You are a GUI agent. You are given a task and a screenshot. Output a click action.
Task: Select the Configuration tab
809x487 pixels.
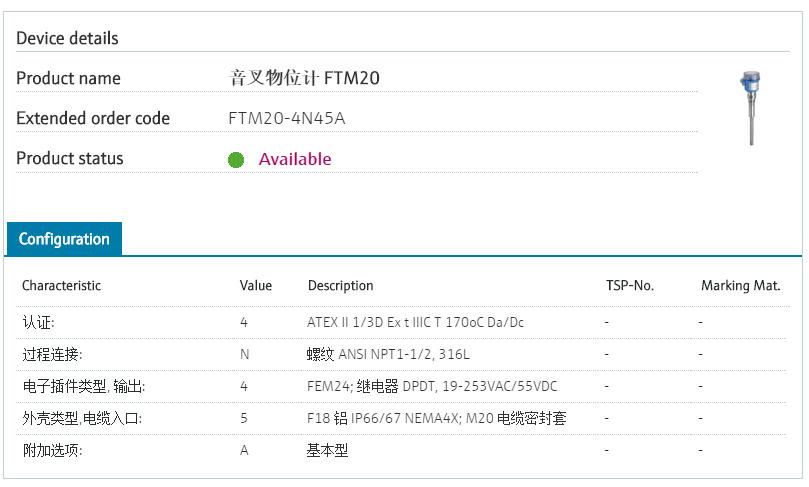tap(64, 239)
